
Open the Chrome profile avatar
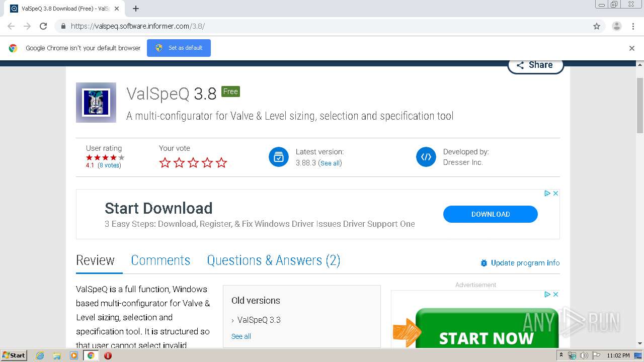pos(617,26)
